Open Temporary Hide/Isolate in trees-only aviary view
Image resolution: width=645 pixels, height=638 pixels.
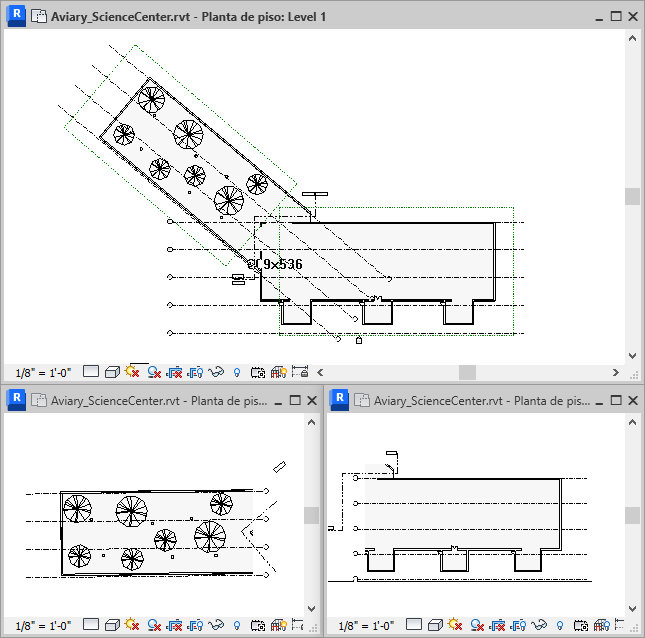[216, 625]
